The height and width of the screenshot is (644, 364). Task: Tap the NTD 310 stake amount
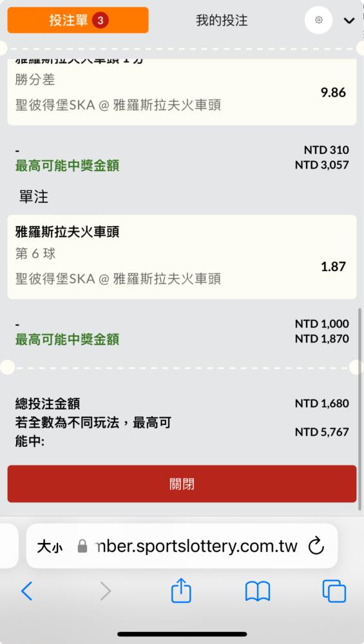[x=326, y=150]
